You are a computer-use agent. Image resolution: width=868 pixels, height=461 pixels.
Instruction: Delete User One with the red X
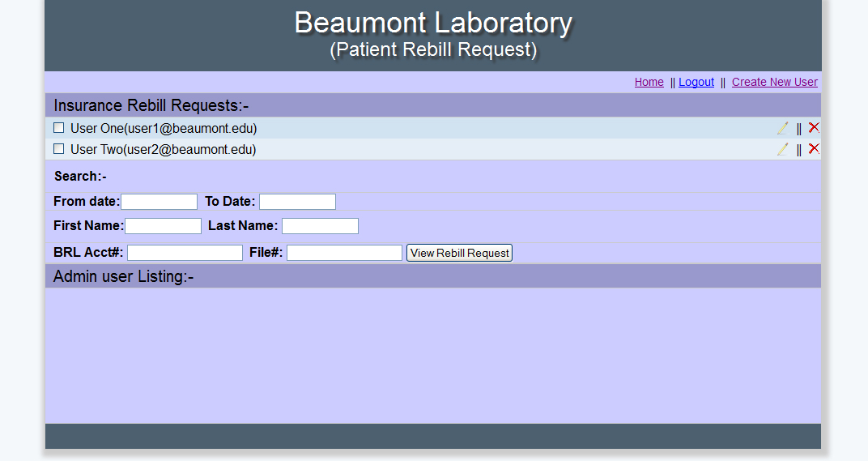pyautogui.click(x=814, y=127)
